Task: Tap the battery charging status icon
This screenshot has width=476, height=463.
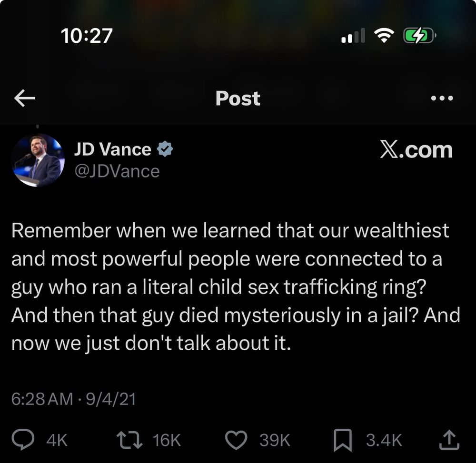Action: pos(420,36)
